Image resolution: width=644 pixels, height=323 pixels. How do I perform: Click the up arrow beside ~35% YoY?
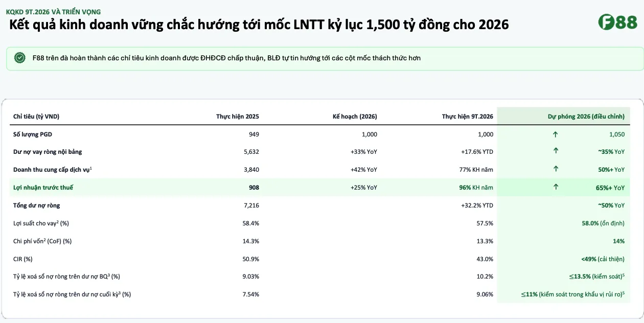pyautogui.click(x=556, y=151)
